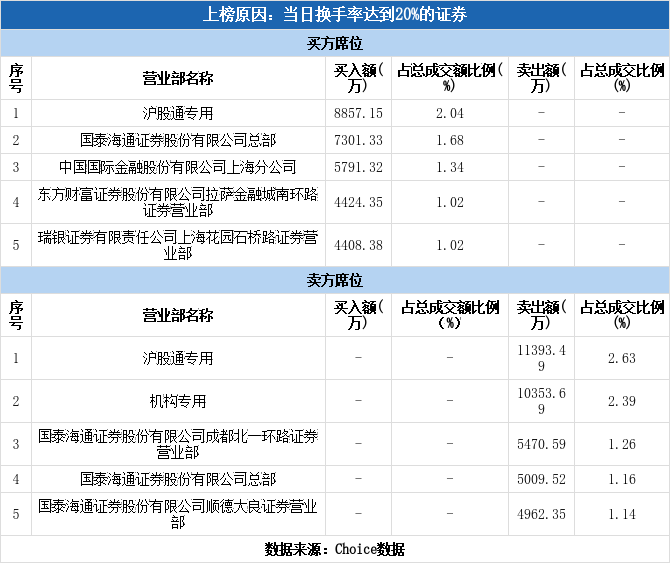Select ratio value 1.68
This screenshot has width=670, height=563.
(450, 140)
